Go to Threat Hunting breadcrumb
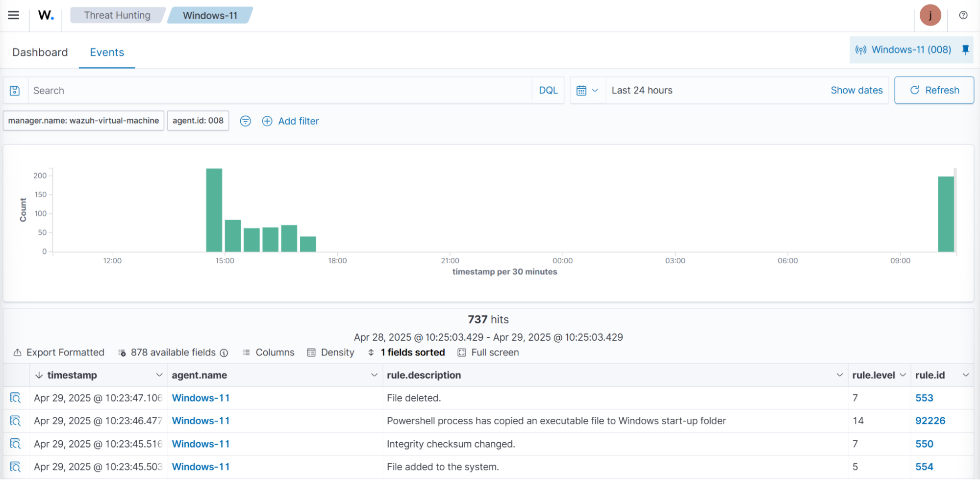Screen dimensions: 980x480 coord(117,15)
